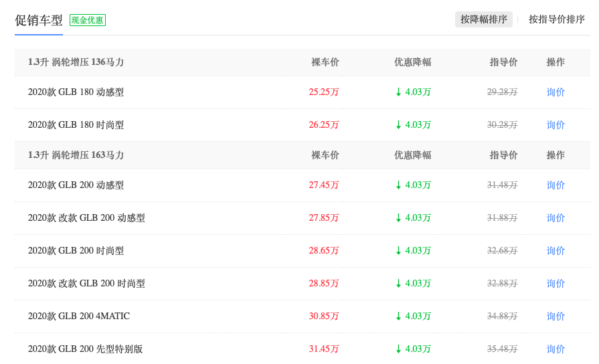Click 裸车价 column header in 136马力 group
599x364 pixels.
point(325,62)
